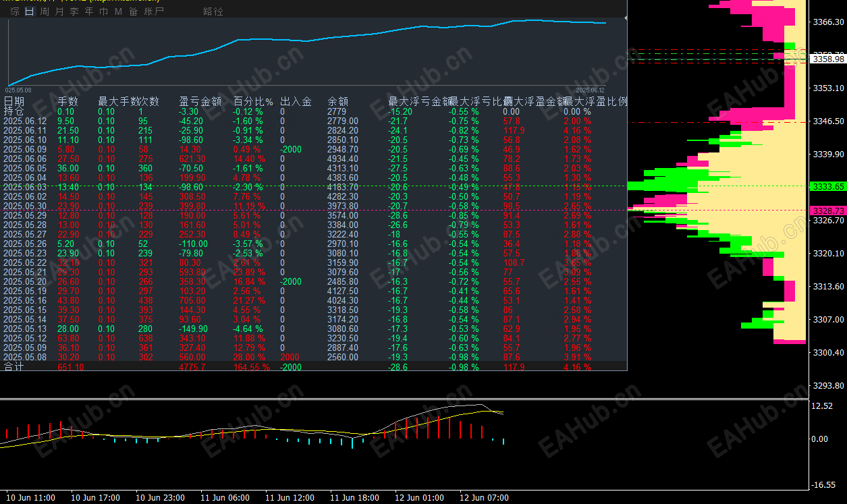This screenshot has height=504, width=847.
Task: Click the 出入金 column header
Action: (296, 102)
